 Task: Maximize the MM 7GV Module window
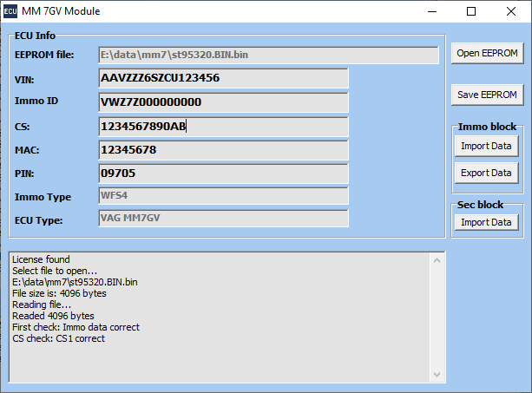(x=471, y=11)
